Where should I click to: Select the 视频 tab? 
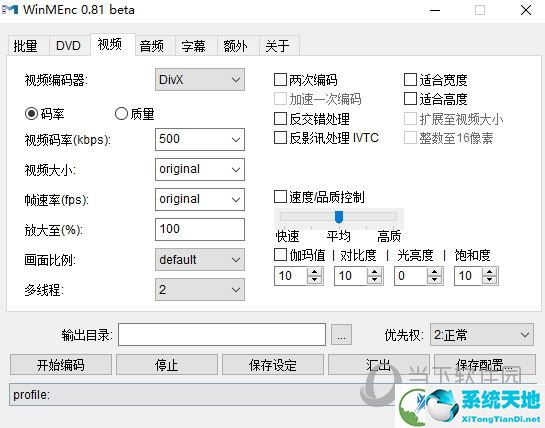point(113,45)
